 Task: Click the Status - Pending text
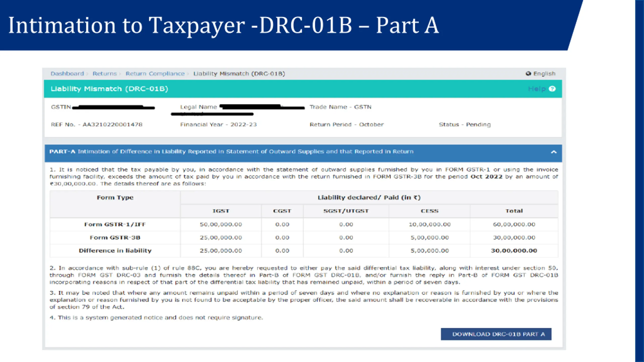point(465,124)
